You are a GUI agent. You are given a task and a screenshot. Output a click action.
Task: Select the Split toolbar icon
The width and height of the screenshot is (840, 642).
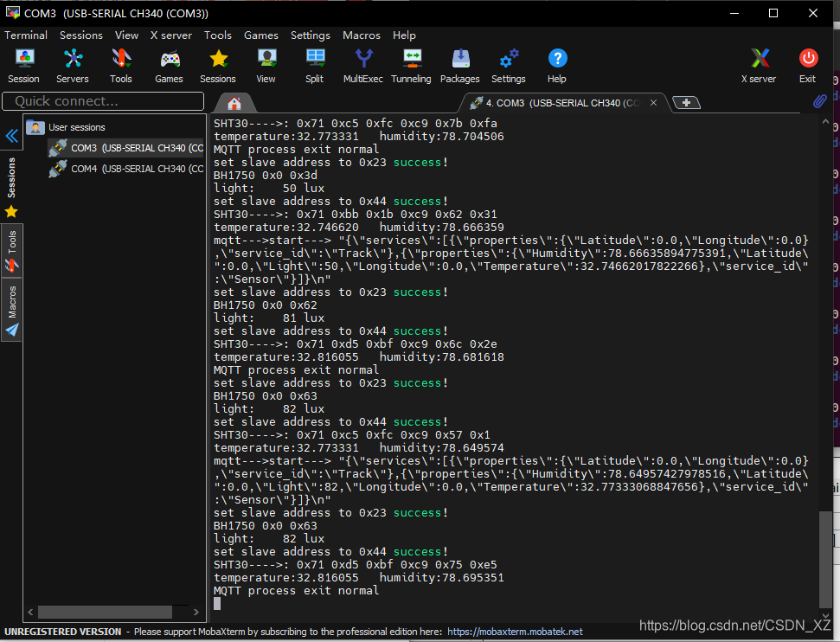click(x=315, y=66)
